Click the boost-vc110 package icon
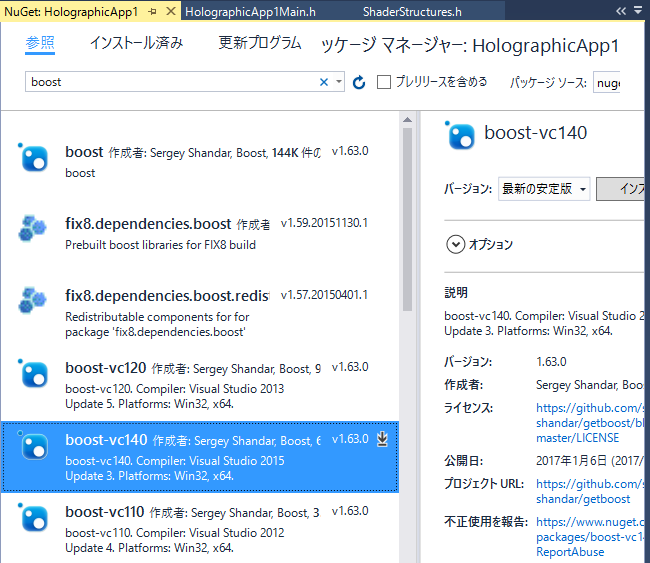650x563 pixels. 34,518
